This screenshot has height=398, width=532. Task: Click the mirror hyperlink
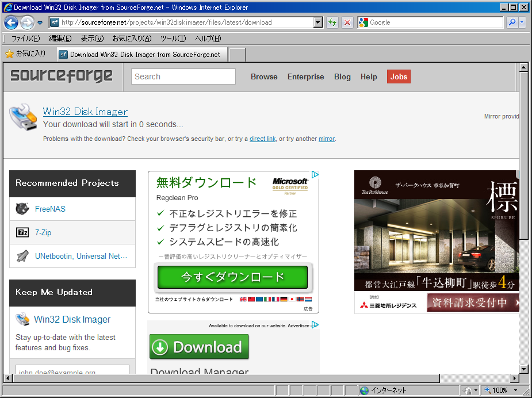327,139
